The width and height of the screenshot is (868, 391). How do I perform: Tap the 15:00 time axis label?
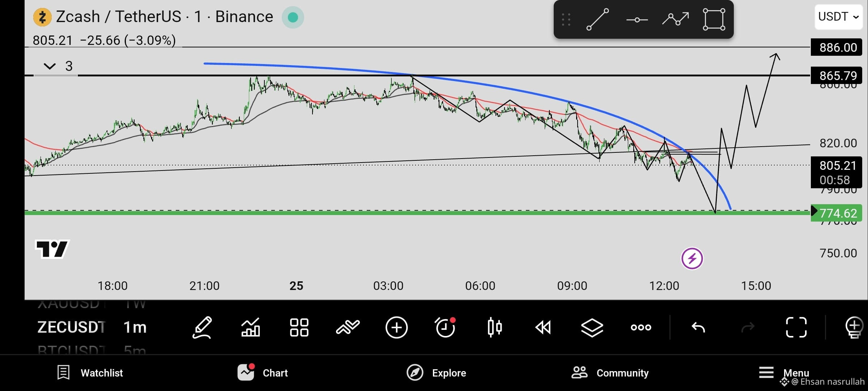[756, 286]
